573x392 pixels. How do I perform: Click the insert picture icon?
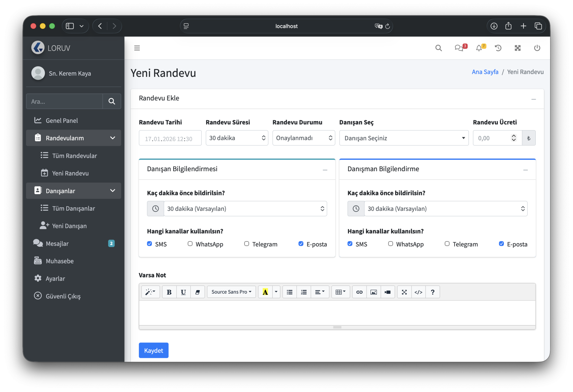point(374,292)
